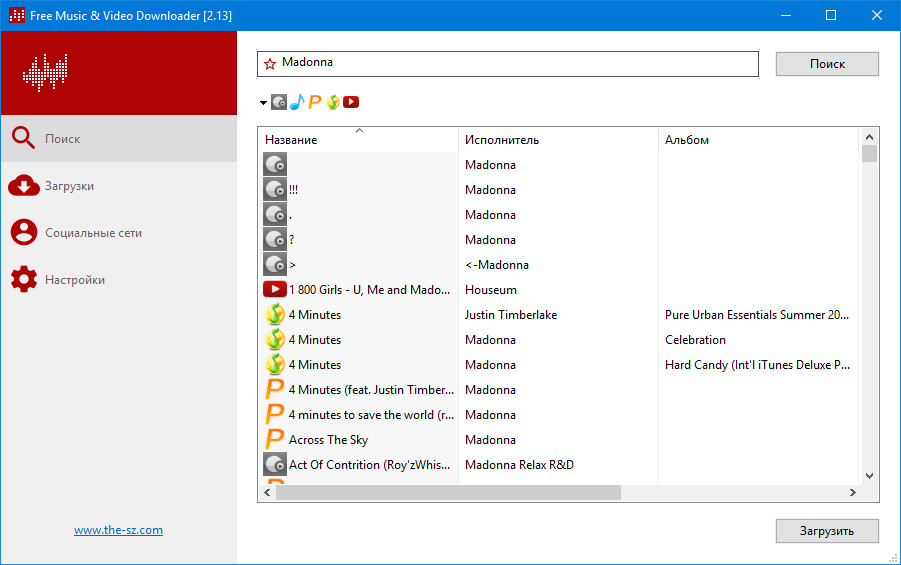Click the magnifier search icon in sidebar
Screen dimensions: 901x565
[24, 138]
